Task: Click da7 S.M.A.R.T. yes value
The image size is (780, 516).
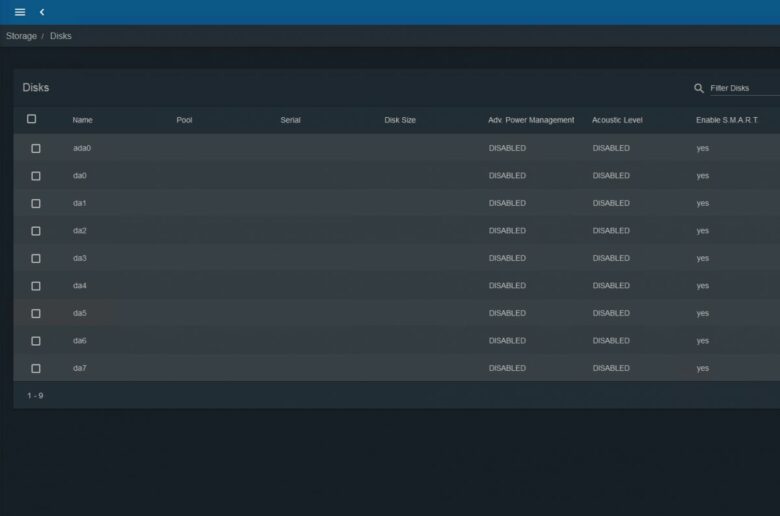Action: pyautogui.click(x=703, y=368)
